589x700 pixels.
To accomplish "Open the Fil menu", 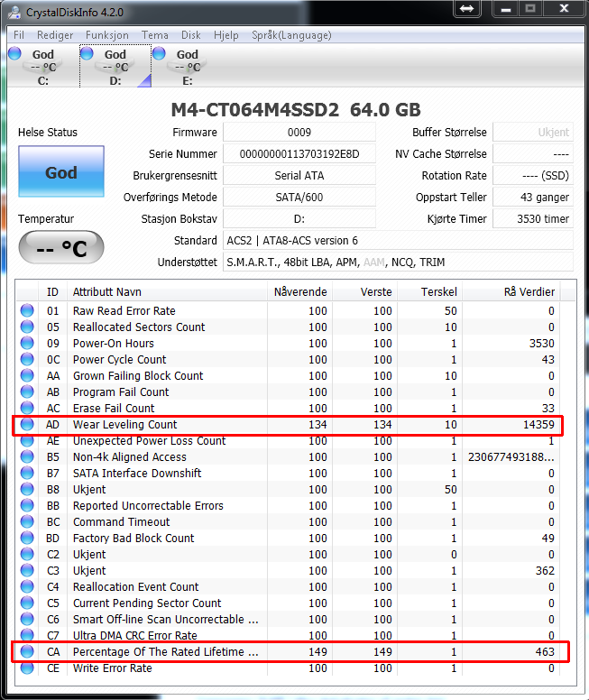I will pos(19,35).
